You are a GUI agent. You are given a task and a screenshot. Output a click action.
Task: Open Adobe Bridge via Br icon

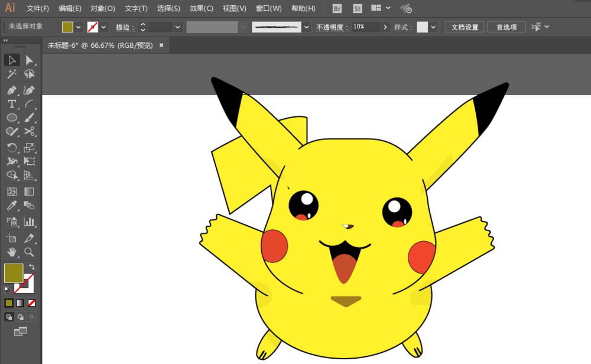click(337, 9)
